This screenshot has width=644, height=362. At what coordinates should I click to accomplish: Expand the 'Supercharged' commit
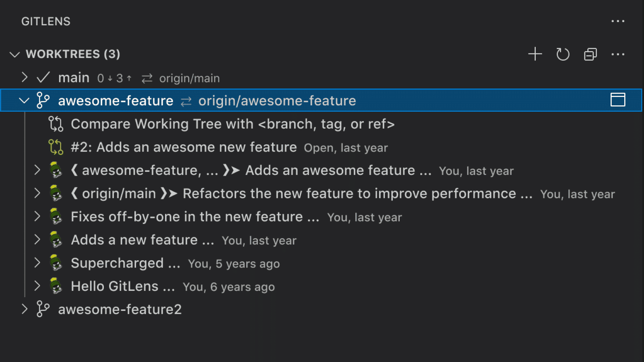[x=37, y=263]
